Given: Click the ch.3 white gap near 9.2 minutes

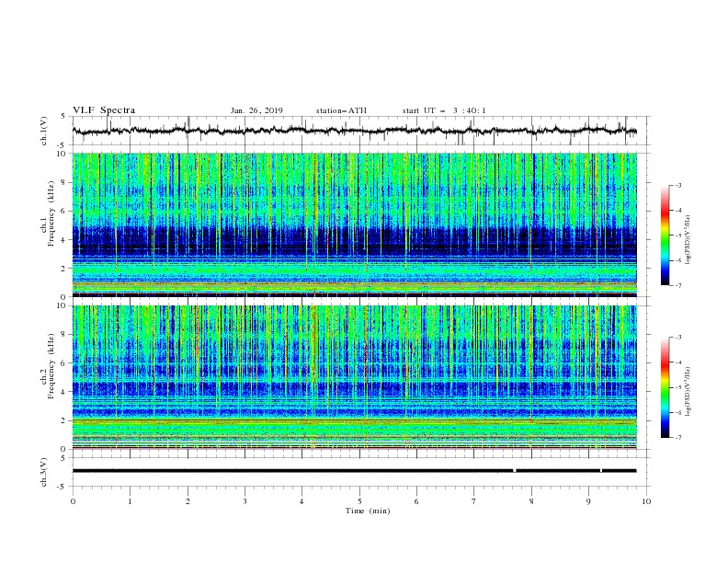Looking at the screenshot, I should tap(601, 471).
